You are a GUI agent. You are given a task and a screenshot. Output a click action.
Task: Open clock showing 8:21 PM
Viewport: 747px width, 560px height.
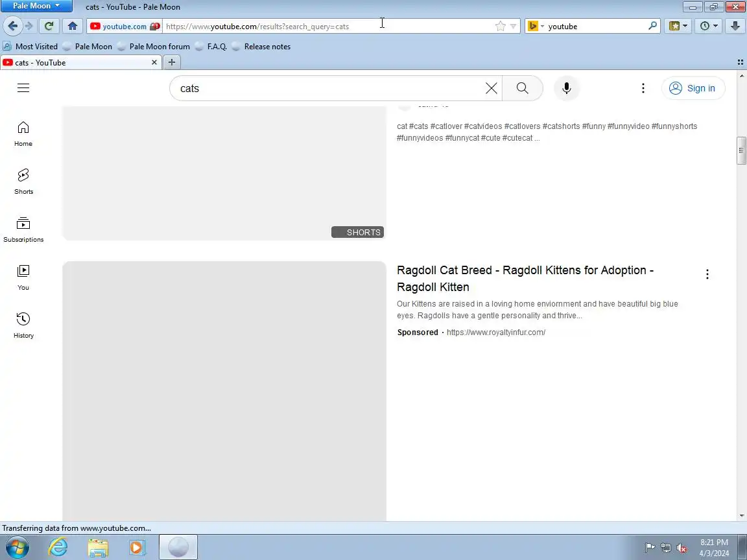(x=714, y=548)
